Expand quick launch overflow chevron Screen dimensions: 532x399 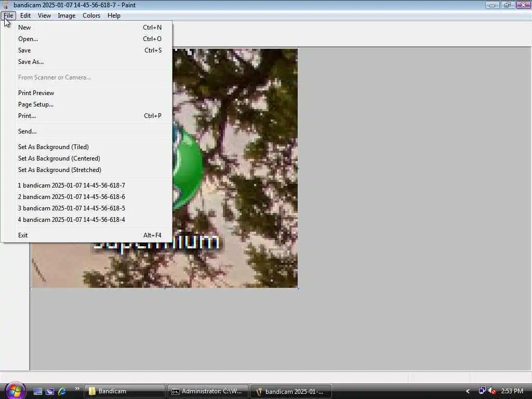[x=77, y=389]
